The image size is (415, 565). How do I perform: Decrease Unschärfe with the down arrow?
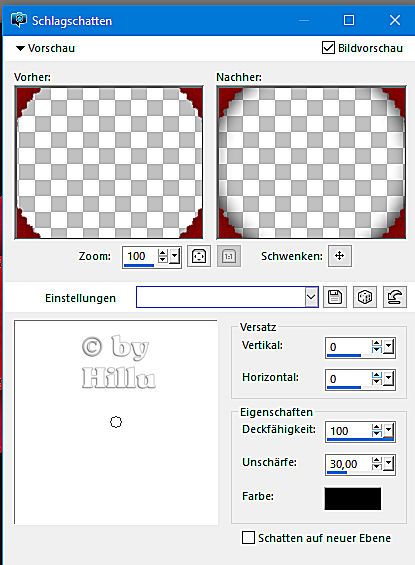point(376,467)
